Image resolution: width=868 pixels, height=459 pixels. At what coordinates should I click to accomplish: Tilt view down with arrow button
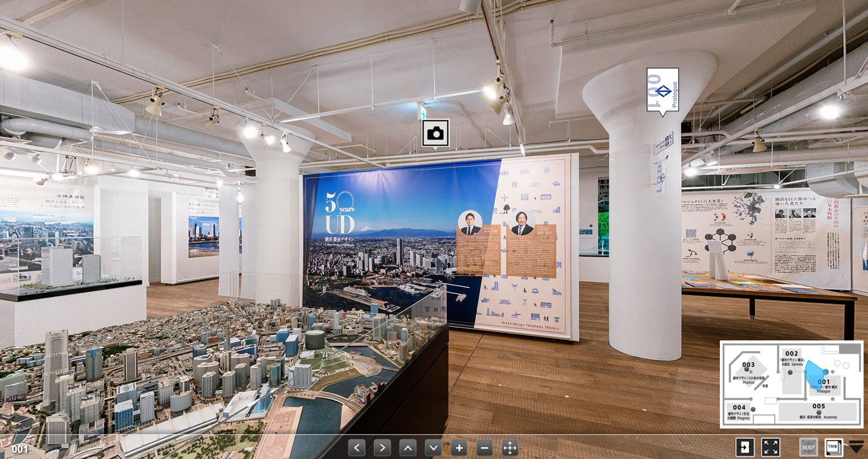pos(433,447)
